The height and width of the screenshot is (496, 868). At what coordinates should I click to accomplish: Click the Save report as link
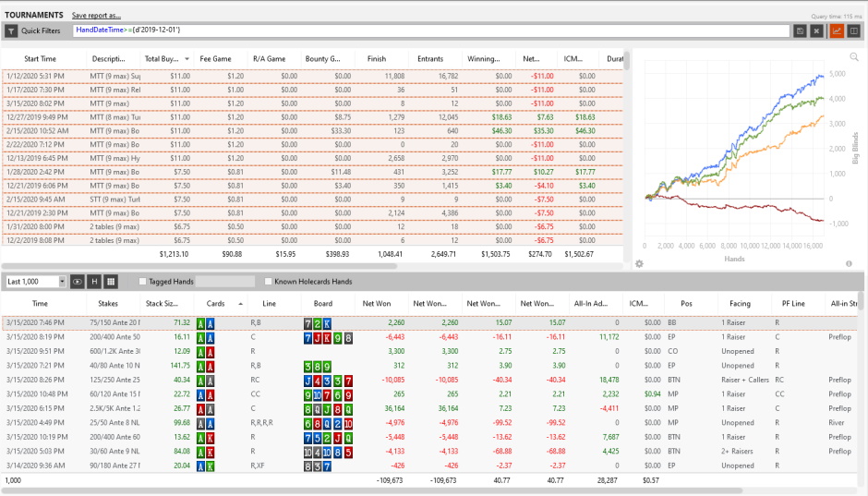[x=96, y=16]
